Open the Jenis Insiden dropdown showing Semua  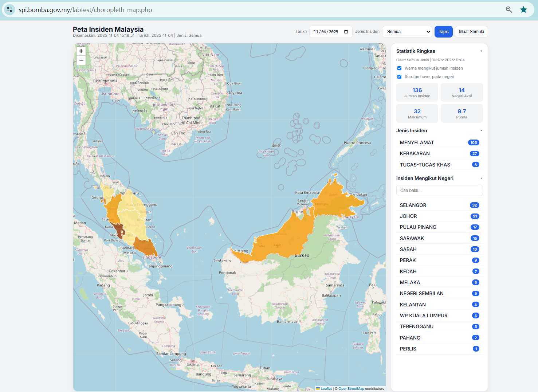pyautogui.click(x=407, y=31)
